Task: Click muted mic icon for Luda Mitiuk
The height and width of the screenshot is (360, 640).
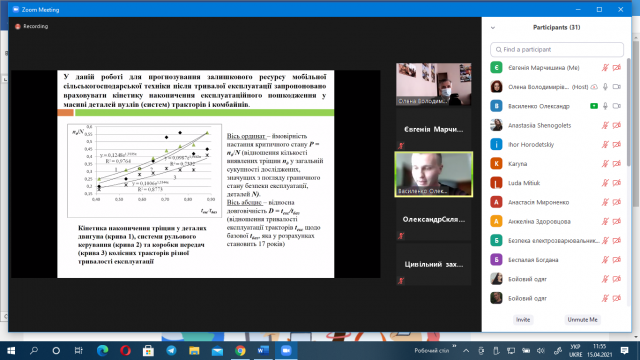Action: (605, 183)
